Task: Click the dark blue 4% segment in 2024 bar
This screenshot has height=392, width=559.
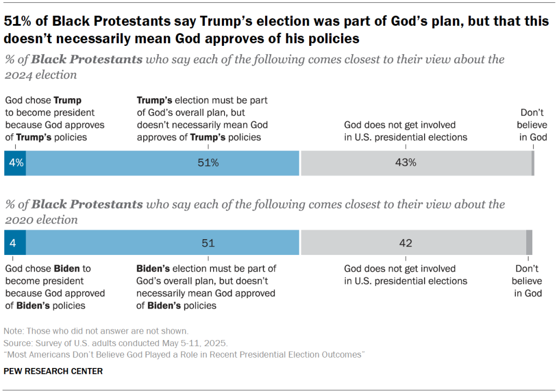Action: (15, 163)
